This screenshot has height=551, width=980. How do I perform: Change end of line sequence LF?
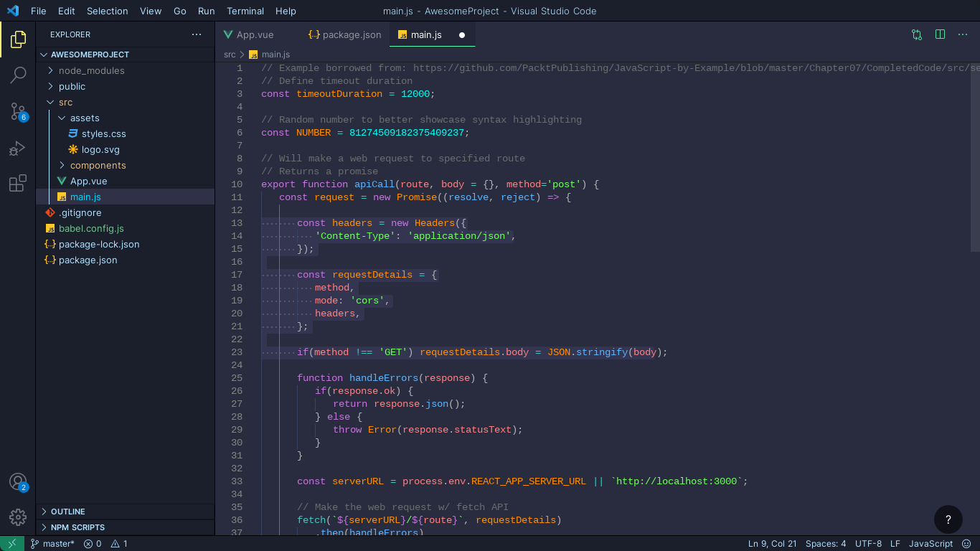coord(895,544)
